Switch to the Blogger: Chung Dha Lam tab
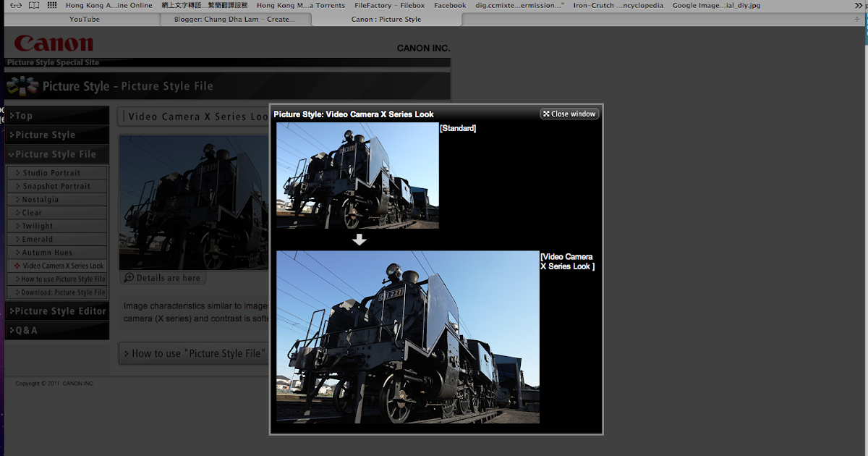868x456 pixels. coord(234,20)
